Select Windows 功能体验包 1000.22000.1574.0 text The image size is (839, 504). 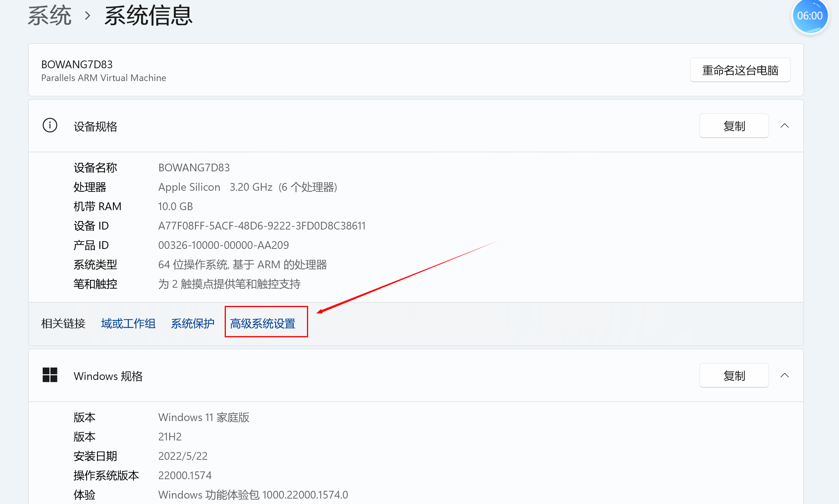[253, 495]
